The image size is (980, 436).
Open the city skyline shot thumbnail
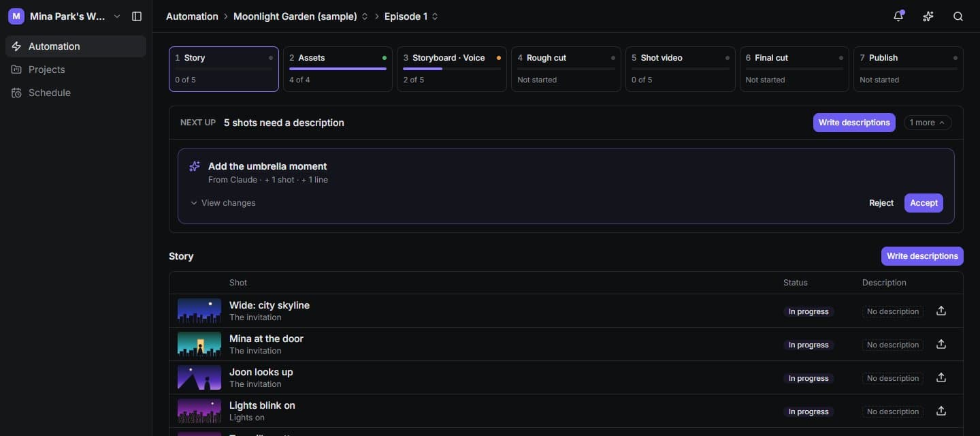point(199,311)
